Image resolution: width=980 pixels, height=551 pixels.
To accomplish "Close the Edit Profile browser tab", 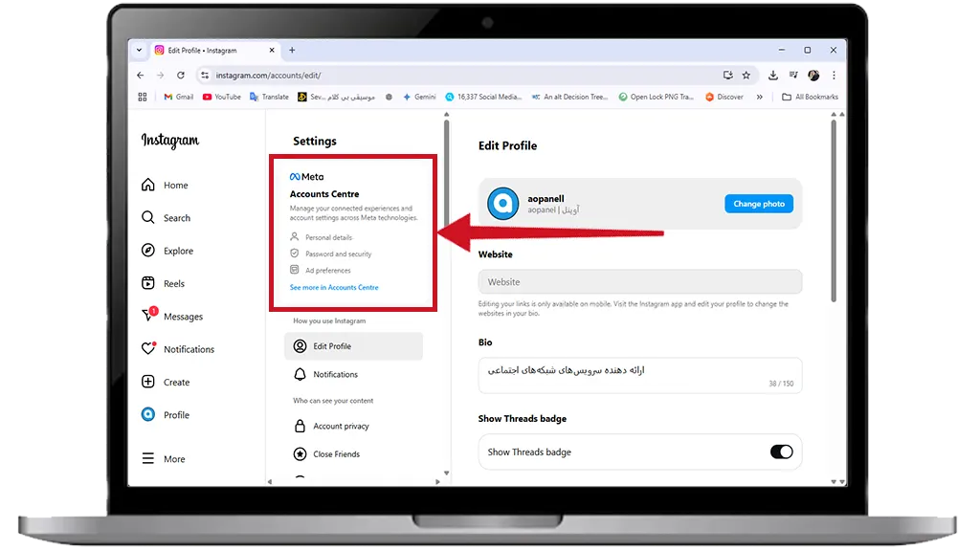I will point(272,50).
